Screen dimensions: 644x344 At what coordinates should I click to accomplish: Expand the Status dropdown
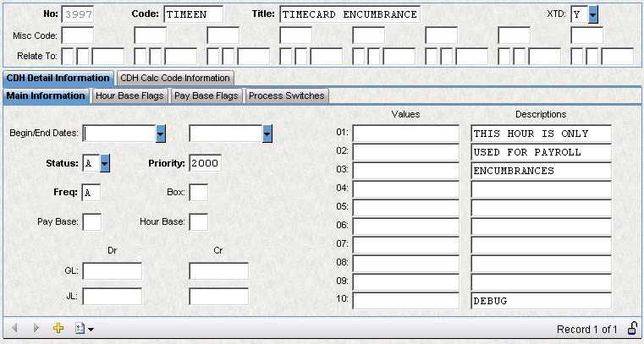[105, 163]
